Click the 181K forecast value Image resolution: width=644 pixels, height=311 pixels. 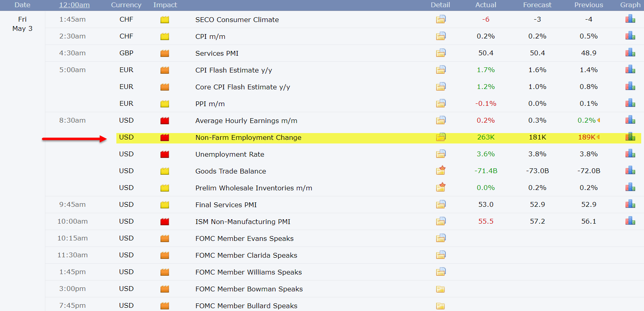click(x=537, y=137)
